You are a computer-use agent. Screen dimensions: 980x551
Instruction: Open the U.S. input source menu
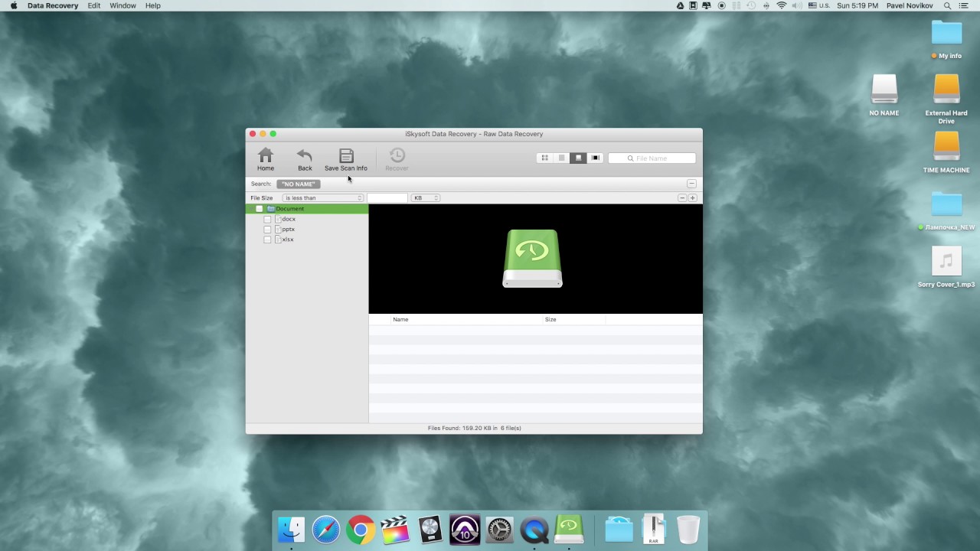click(818, 5)
